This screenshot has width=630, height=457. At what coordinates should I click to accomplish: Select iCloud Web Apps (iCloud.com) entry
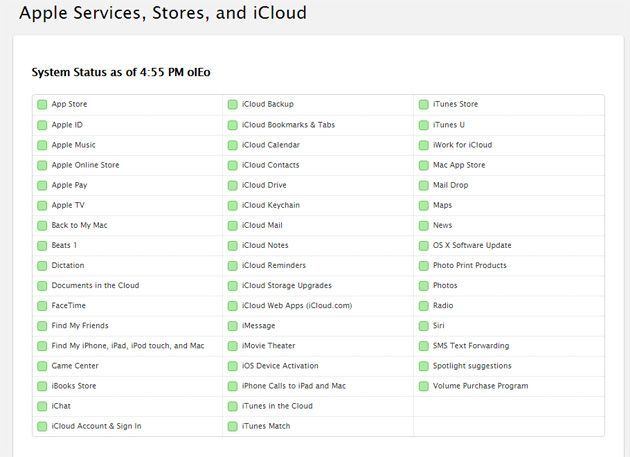click(297, 306)
